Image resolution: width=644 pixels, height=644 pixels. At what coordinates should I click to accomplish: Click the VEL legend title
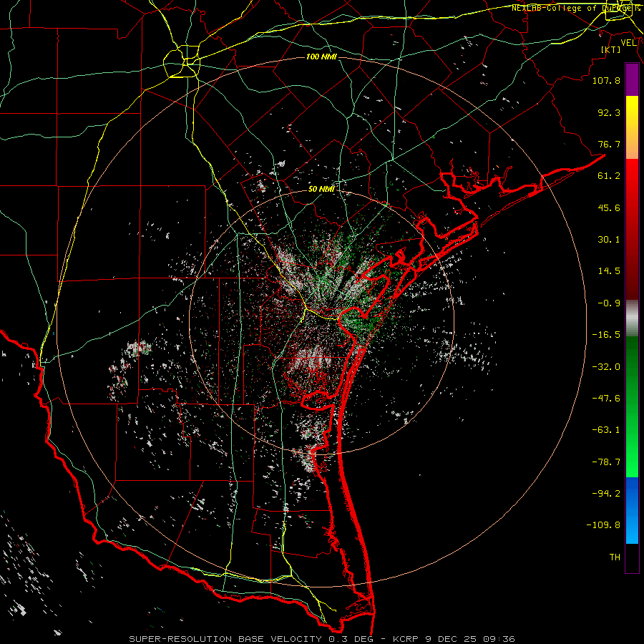coord(628,43)
